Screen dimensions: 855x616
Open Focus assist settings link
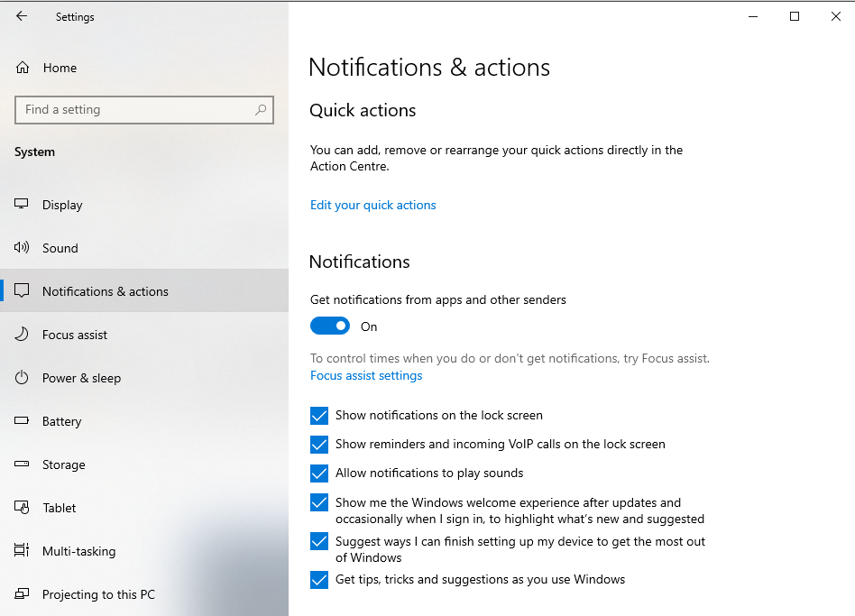pos(366,375)
